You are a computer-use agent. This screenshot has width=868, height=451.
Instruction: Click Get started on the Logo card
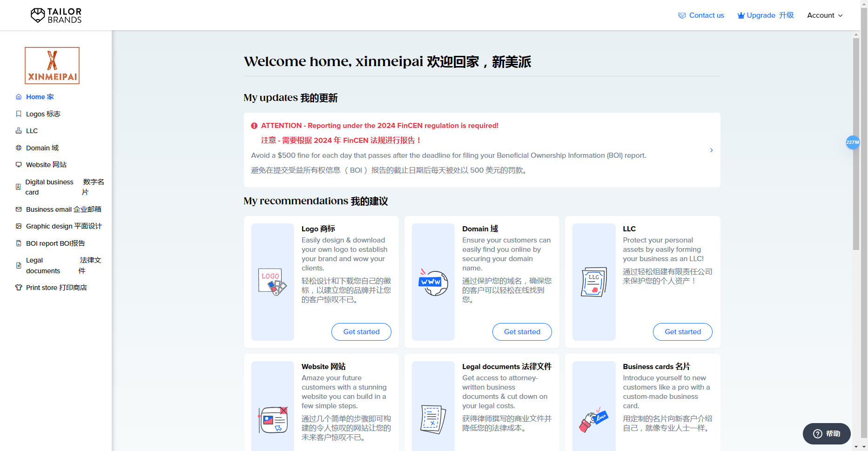pos(361,332)
